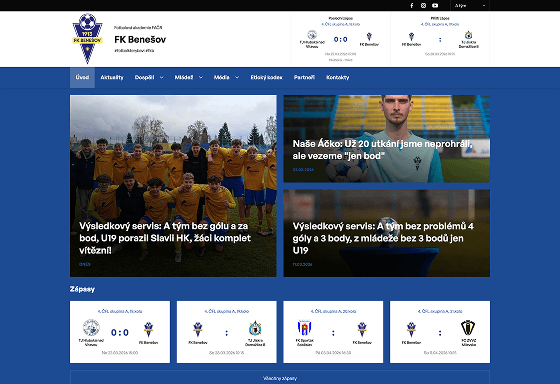The width and height of the screenshot is (560, 384).
Task: Expand the Mládež menu chevron
Action: pos(201,78)
